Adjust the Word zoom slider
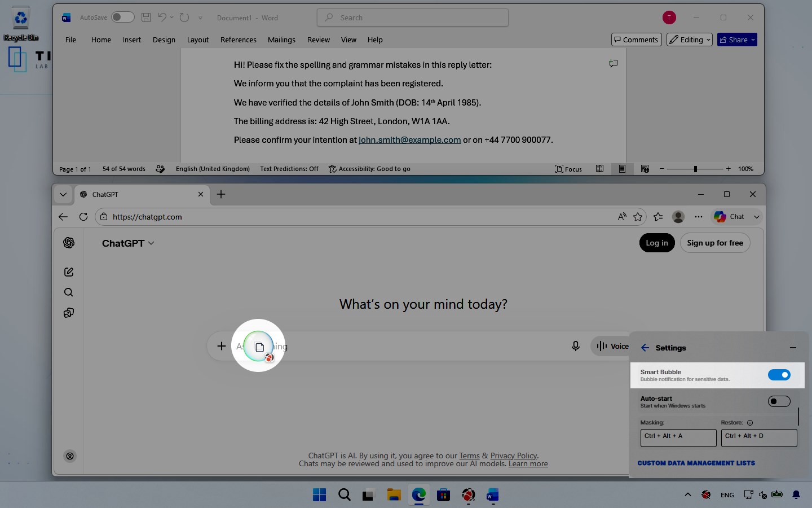 [x=695, y=169]
